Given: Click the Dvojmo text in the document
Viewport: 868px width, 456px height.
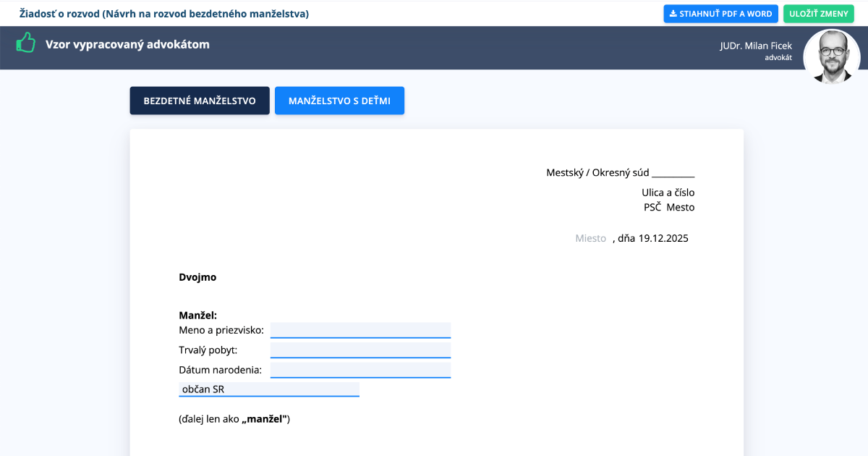Looking at the screenshot, I should [197, 277].
